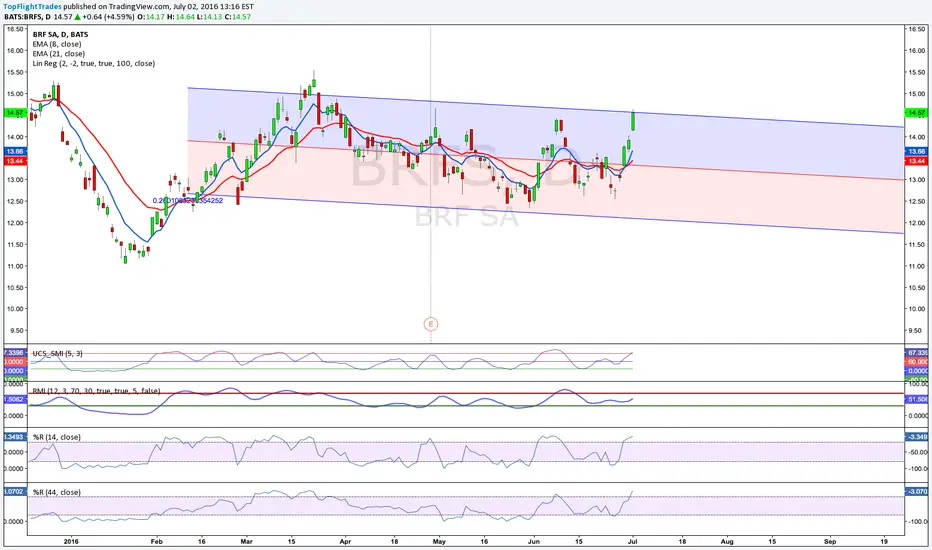The height and width of the screenshot is (550, 932).
Task: Click the 'Jul' label on time axis
Action: pyautogui.click(x=632, y=542)
